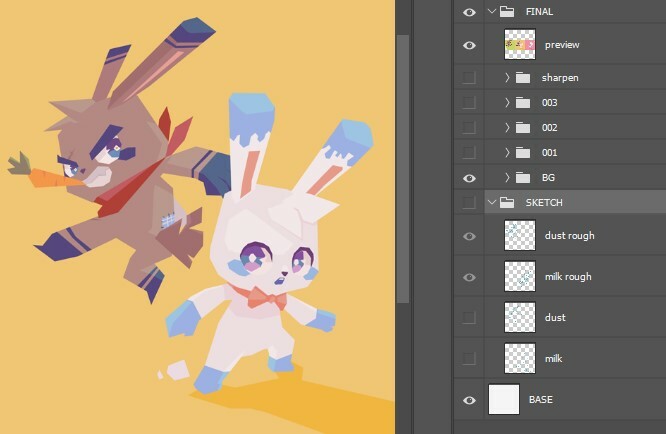
Task: Select the group named 'BG'
Action: coord(548,178)
